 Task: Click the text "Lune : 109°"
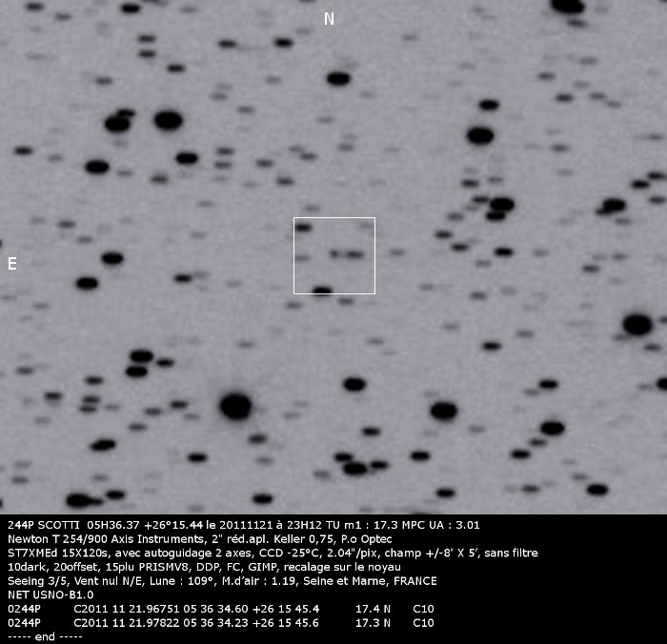click(181, 581)
